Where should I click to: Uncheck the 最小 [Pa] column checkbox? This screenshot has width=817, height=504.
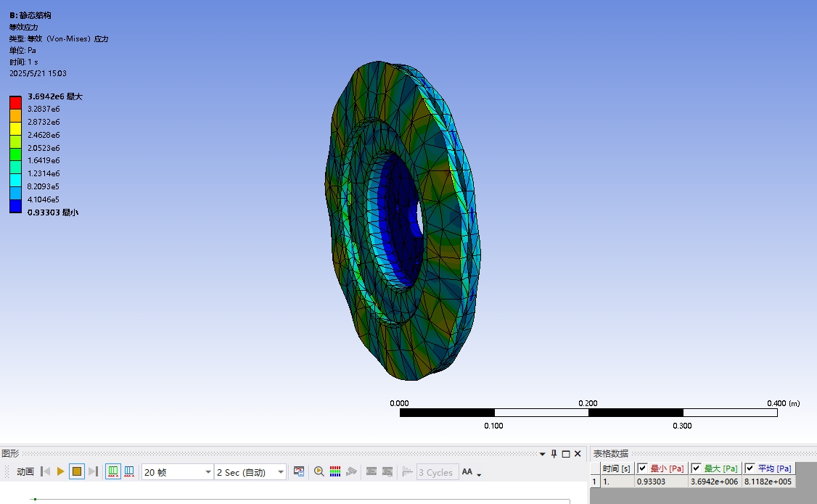tap(642, 468)
